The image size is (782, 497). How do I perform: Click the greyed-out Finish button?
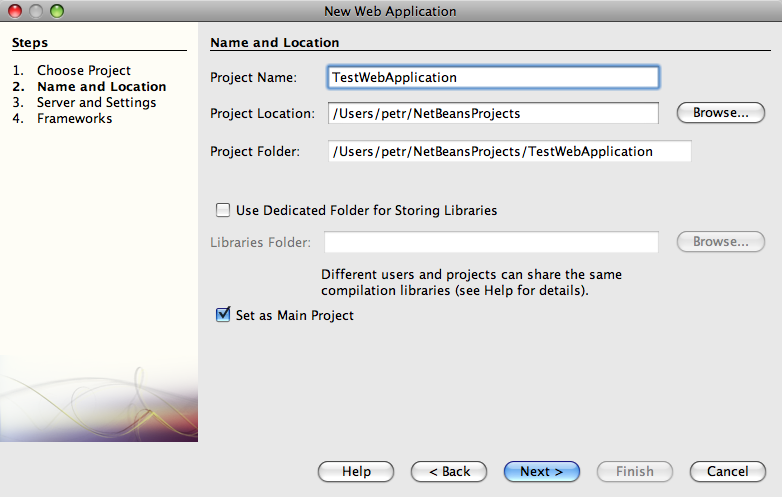coord(634,471)
